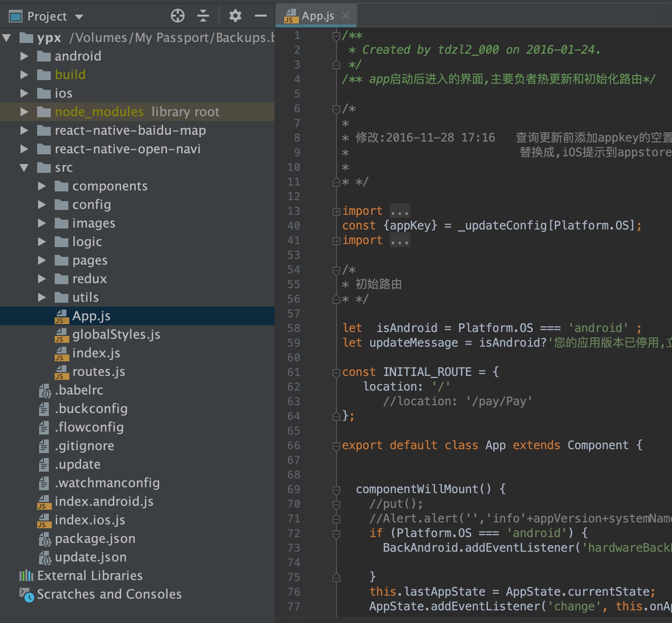Expand the config folder arrow
The image size is (672, 623).
coord(42,205)
